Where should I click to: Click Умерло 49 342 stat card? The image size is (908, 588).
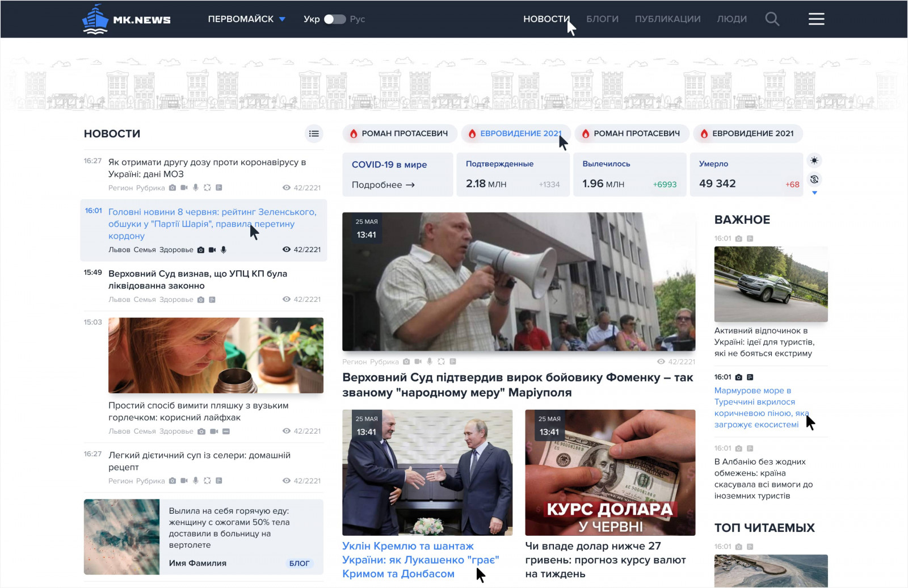click(746, 174)
